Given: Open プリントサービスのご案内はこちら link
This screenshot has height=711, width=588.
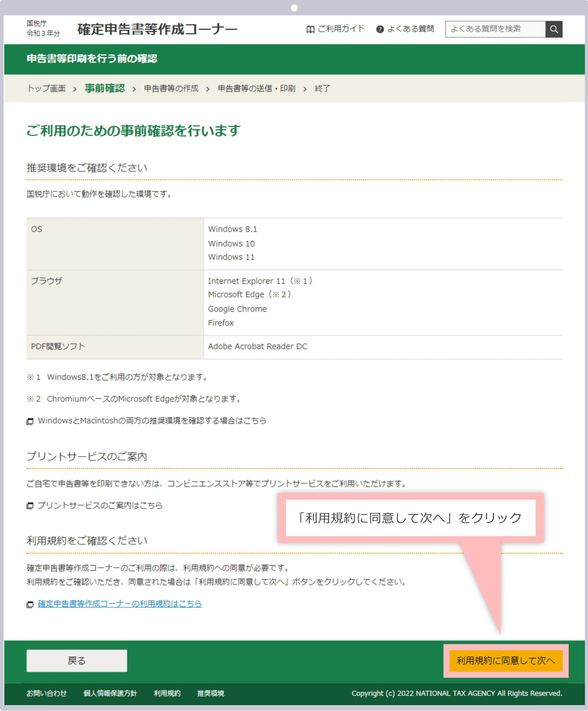Looking at the screenshot, I should (x=100, y=506).
